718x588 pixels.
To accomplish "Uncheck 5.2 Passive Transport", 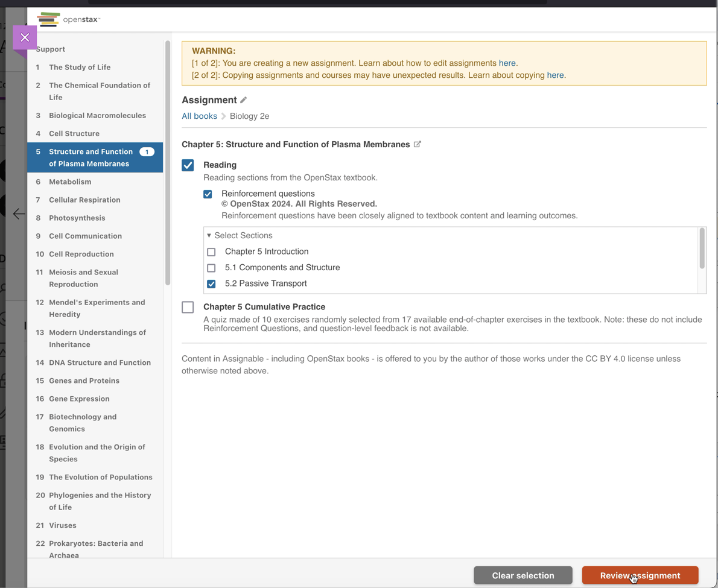I will [211, 283].
